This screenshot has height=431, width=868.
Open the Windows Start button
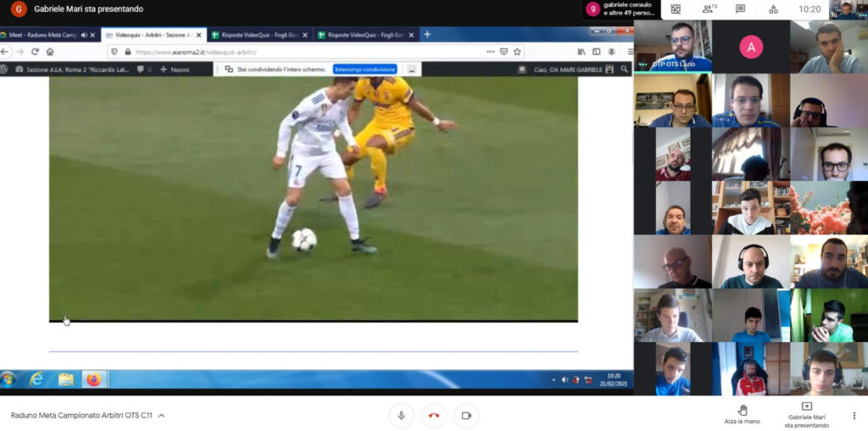click(x=7, y=379)
